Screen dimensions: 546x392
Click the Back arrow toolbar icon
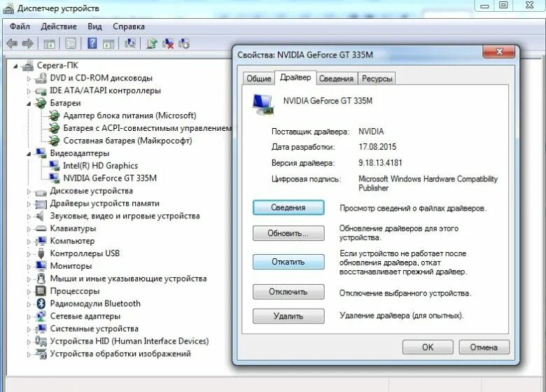12,43
